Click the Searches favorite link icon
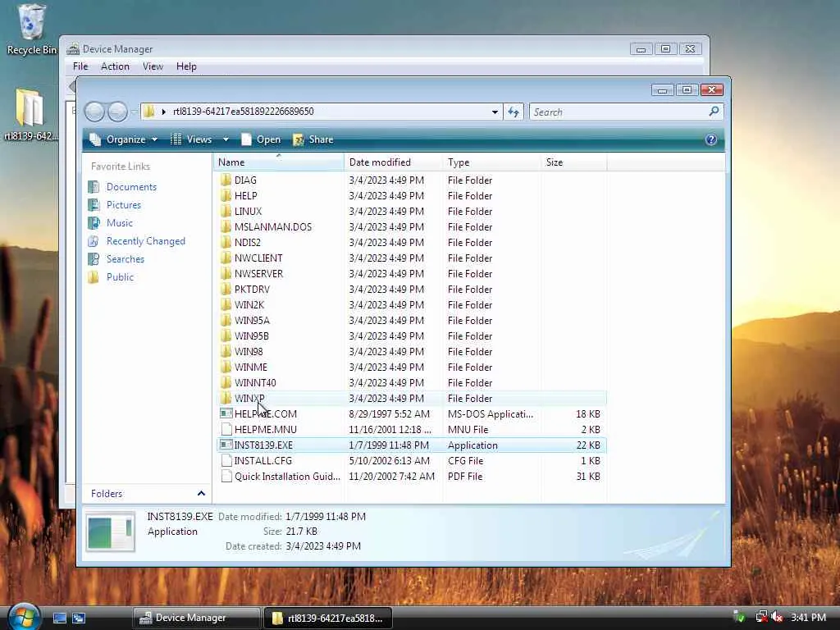The image size is (840, 630). (94, 258)
